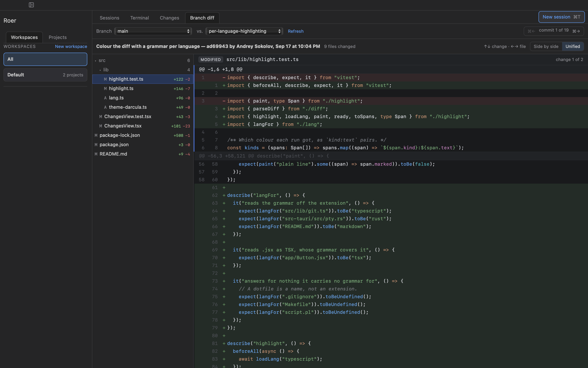
Task: Switch to the Projects tab
Action: 58,37
